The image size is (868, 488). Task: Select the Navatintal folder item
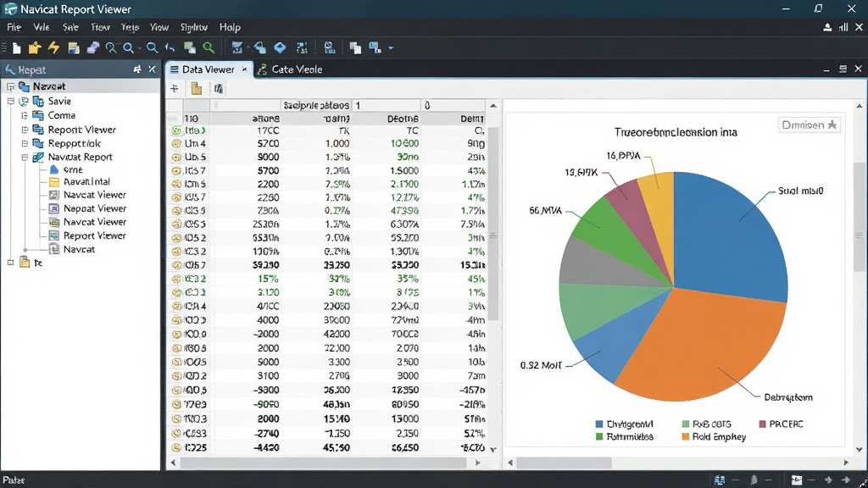86,181
